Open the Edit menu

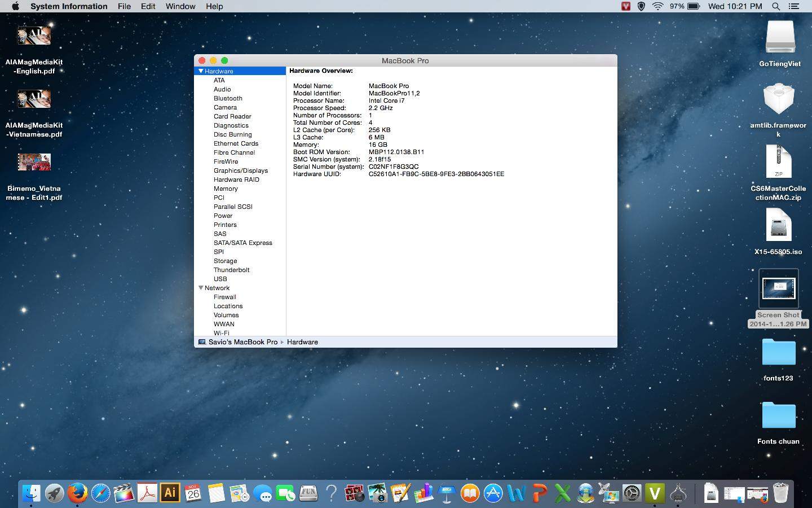[x=148, y=6]
